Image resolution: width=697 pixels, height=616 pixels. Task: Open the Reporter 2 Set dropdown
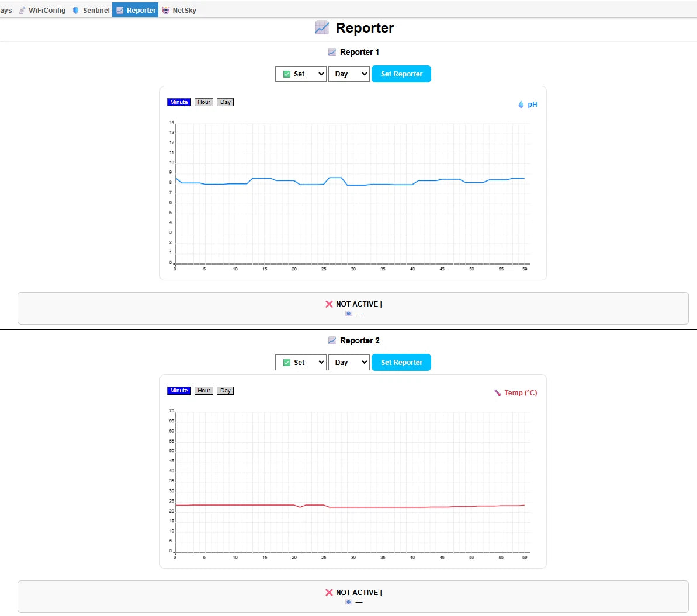[301, 363]
